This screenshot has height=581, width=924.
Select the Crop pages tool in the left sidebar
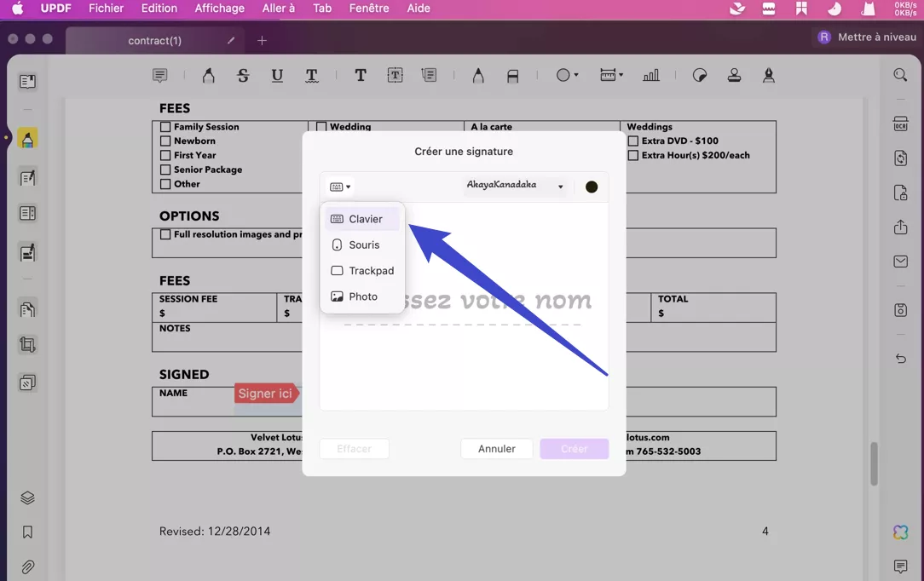tap(28, 344)
